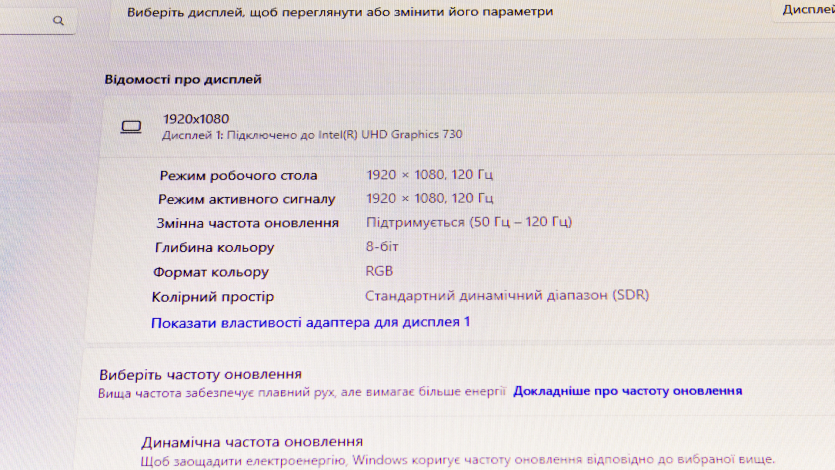Viewport: 835px width, 470px height.
Task: Click the Стандартний динамічний діапазон (SDR) value
Action: 506,296
